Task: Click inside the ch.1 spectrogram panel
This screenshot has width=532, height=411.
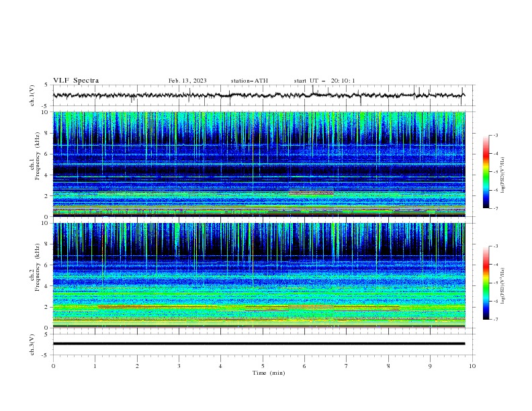Action: click(x=259, y=164)
